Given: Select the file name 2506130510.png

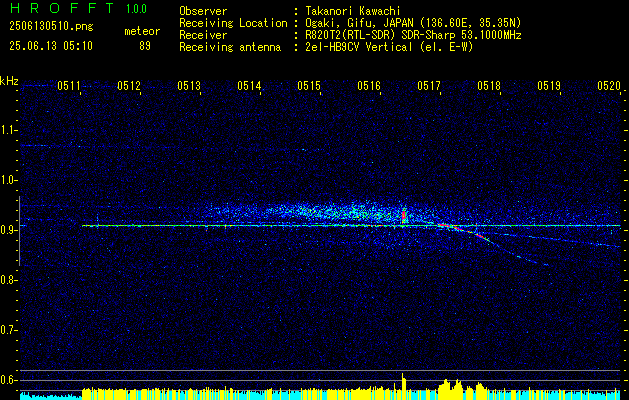Looking at the screenshot, I should pyautogui.click(x=51, y=27).
